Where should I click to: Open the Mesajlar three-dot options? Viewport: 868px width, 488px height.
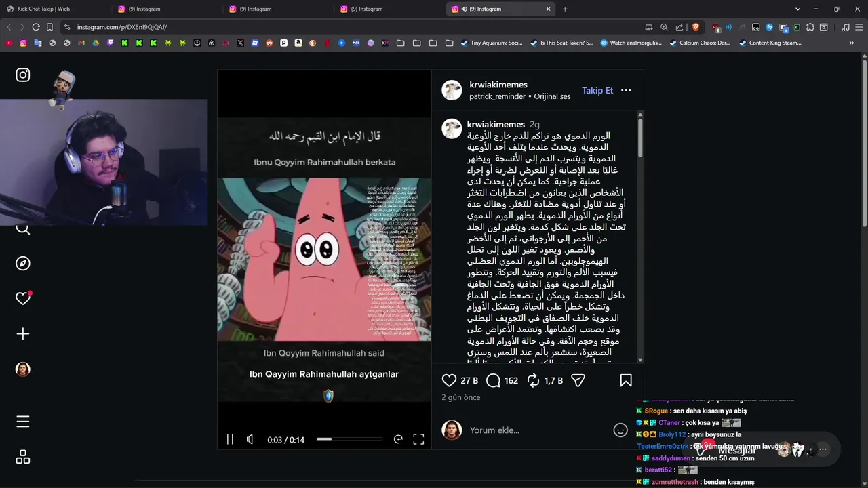tap(823, 449)
